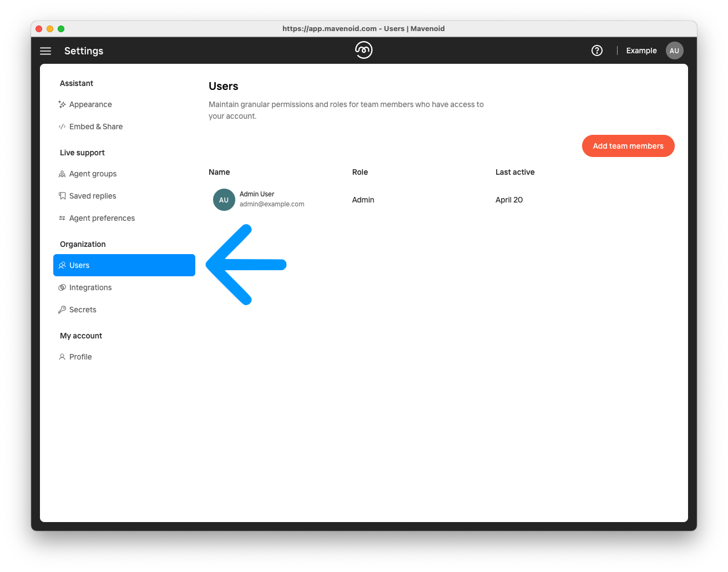Click the Mavenoid logo icon
Screen dimensions: 728x572
click(363, 50)
